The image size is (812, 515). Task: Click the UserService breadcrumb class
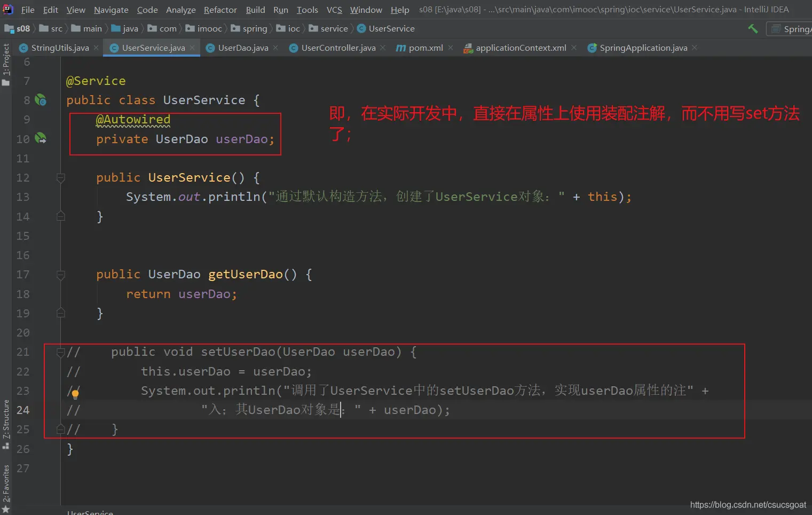click(x=391, y=29)
